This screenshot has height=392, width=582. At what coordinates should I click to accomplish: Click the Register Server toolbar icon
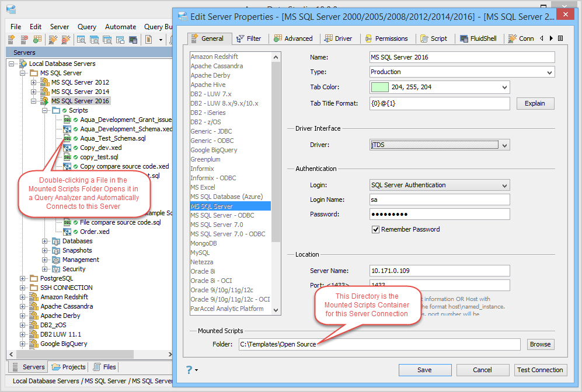coord(11,39)
